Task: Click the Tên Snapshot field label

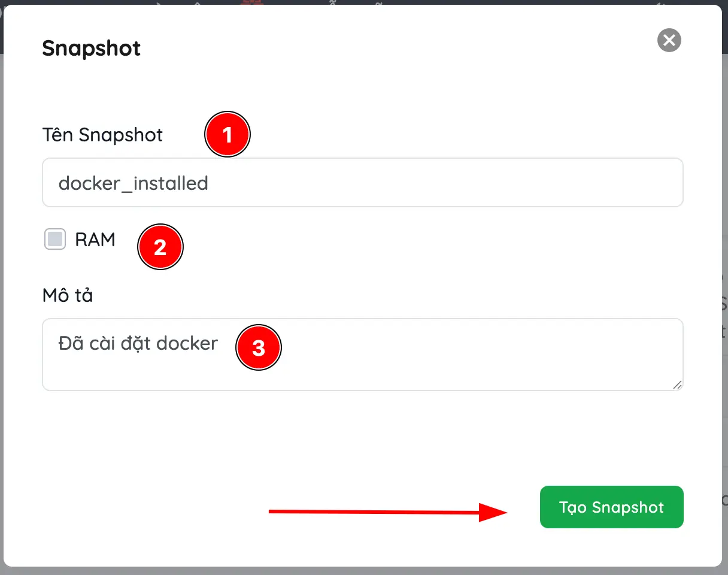Action: coord(102,135)
